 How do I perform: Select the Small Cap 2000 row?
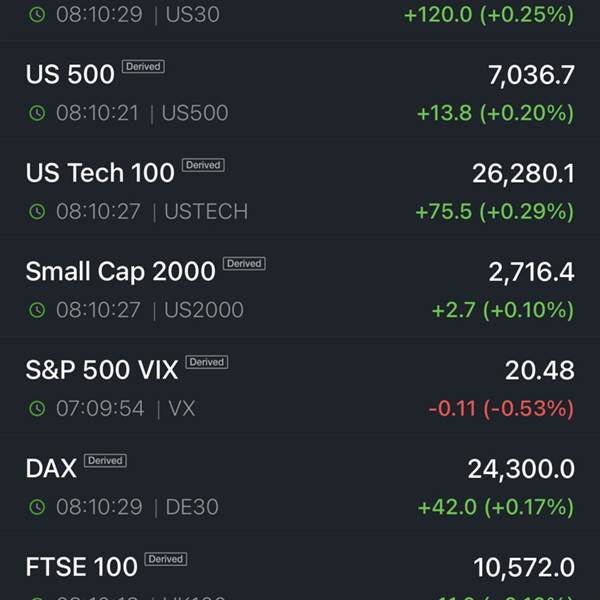click(x=120, y=271)
